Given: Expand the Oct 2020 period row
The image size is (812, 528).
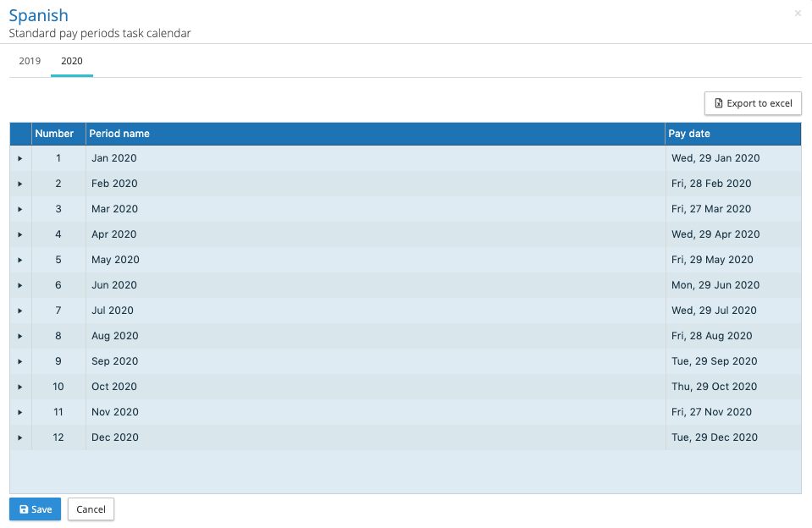Looking at the screenshot, I should tap(20, 387).
